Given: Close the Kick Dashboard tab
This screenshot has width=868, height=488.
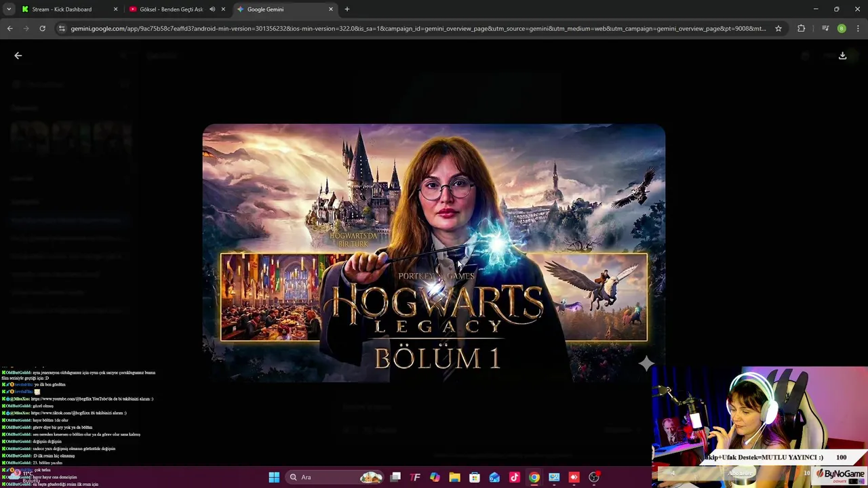Looking at the screenshot, I should click(115, 9).
